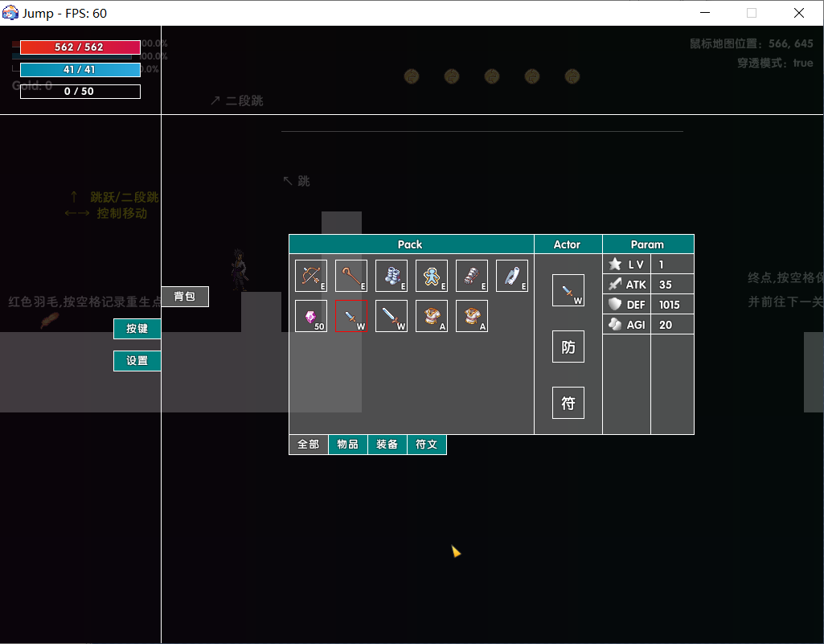Click the 背包 button
The height and width of the screenshot is (644, 824).
[x=185, y=297]
